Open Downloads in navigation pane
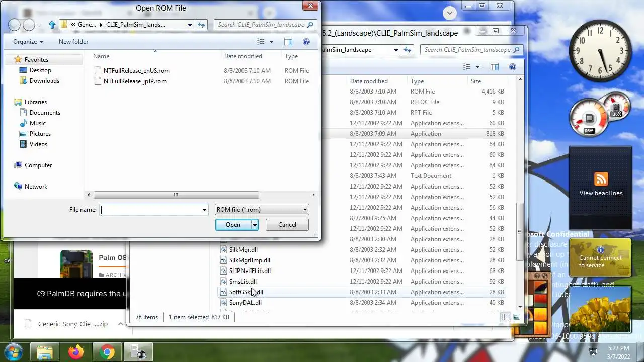The image size is (644, 362). (x=44, y=81)
